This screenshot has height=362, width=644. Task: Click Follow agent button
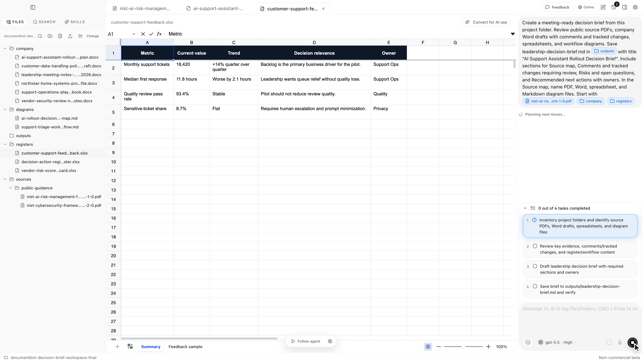[306, 341]
